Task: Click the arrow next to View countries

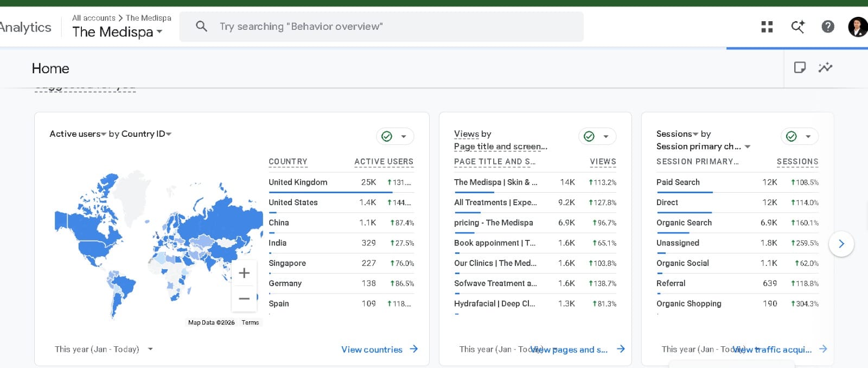Action: [414, 349]
